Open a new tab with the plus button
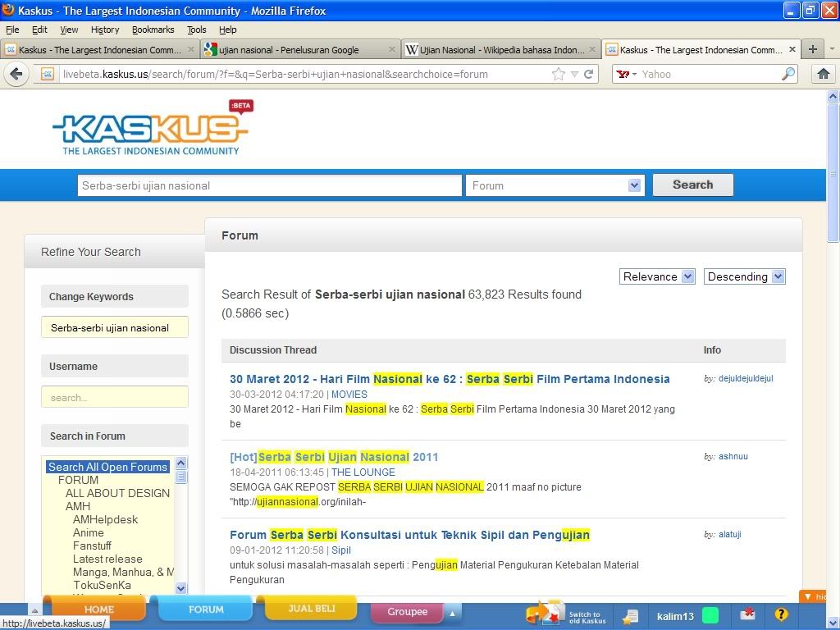840x630 pixels. (813, 49)
